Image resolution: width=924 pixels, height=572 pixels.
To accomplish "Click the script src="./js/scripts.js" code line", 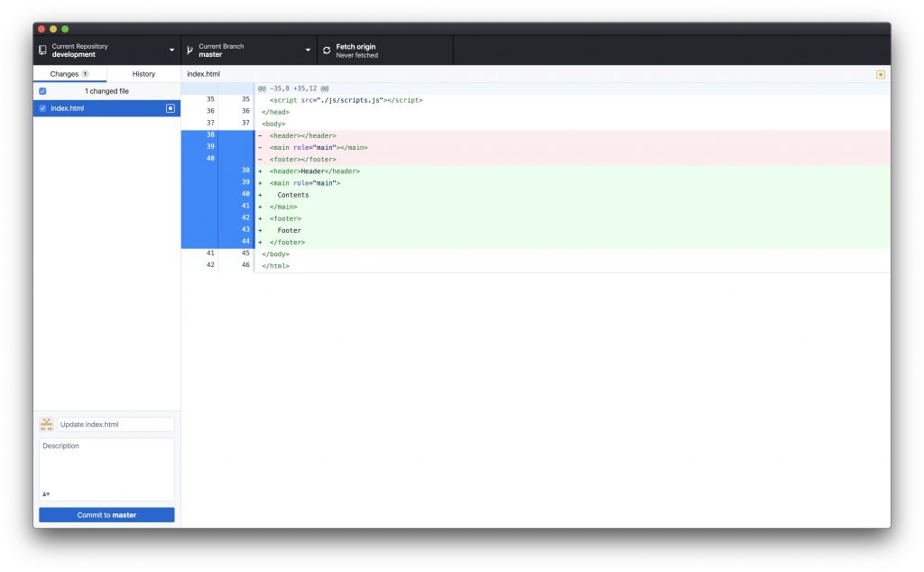I will pos(346,100).
